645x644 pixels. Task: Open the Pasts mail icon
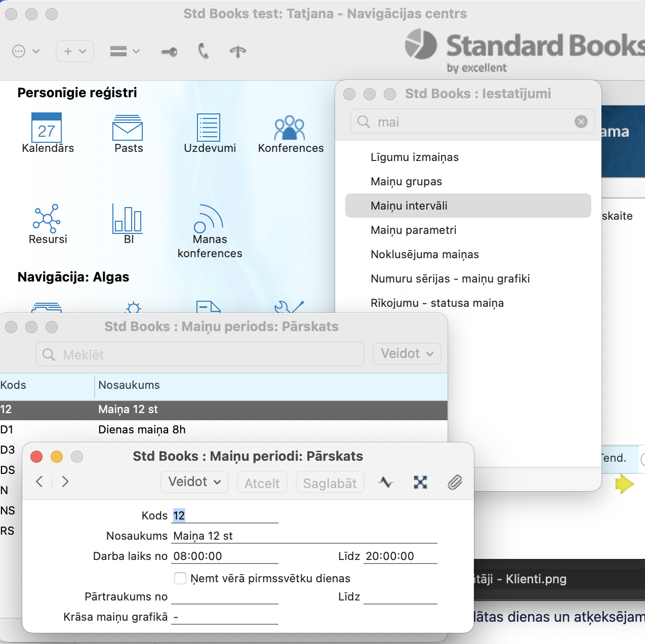pos(128,128)
